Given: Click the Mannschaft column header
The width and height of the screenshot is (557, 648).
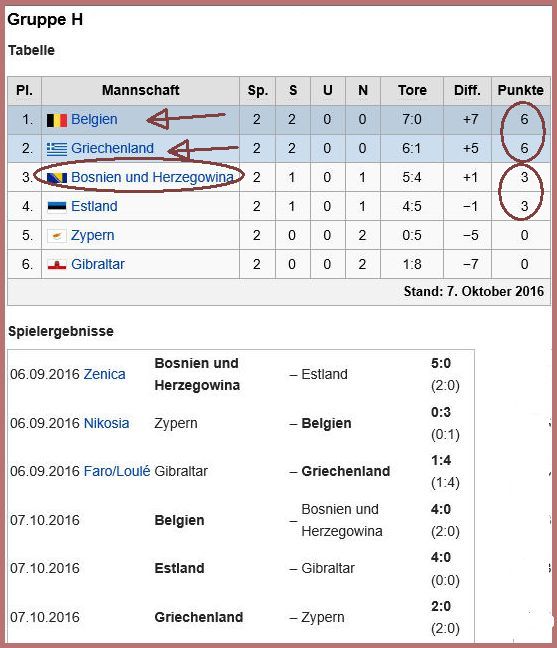Looking at the screenshot, I should [x=140, y=90].
